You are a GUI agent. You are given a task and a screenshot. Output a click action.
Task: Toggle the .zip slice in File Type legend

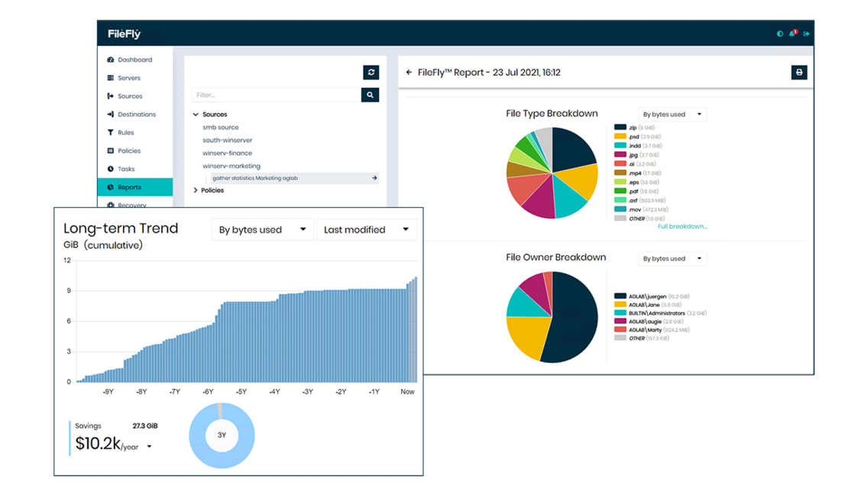(628, 126)
